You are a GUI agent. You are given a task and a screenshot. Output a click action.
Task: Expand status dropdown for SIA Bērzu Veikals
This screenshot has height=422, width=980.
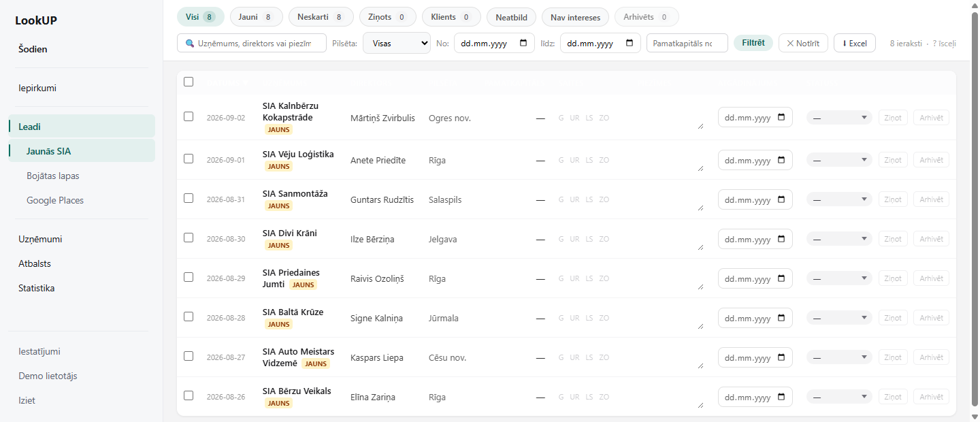[x=839, y=397]
